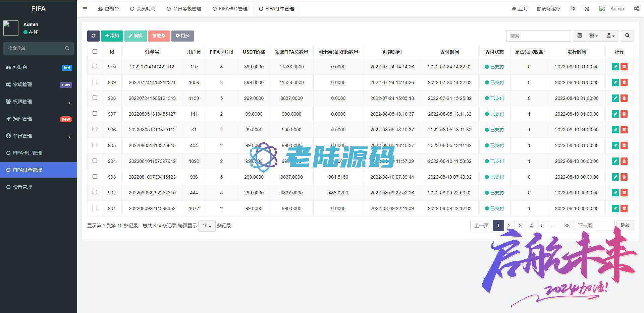This screenshot has height=313, width=644.
Task: Focus the 搜索 table search field
Action: coord(539,36)
